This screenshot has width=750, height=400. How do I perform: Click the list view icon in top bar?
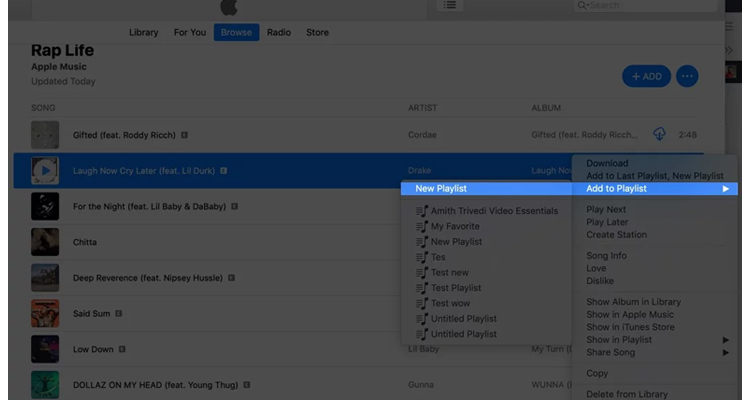[x=451, y=5]
